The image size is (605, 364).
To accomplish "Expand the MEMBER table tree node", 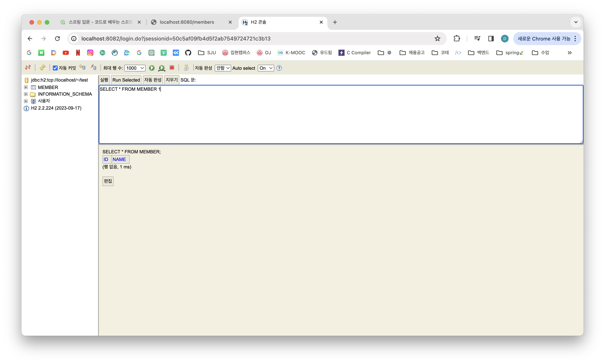I will (26, 87).
